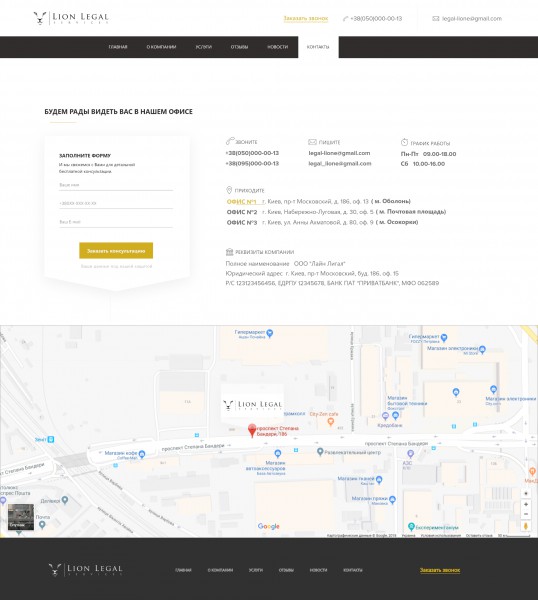The height and width of the screenshot is (600, 538).
Task: Zoom in the map with the plus button
Action: (526, 504)
